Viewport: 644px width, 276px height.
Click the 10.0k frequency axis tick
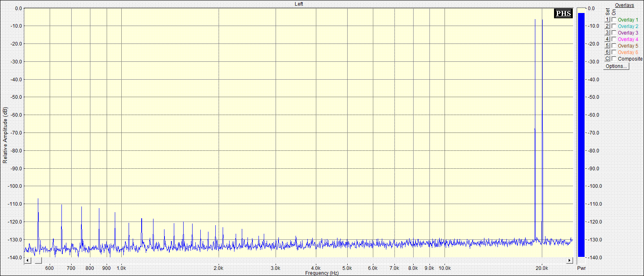(x=445, y=268)
